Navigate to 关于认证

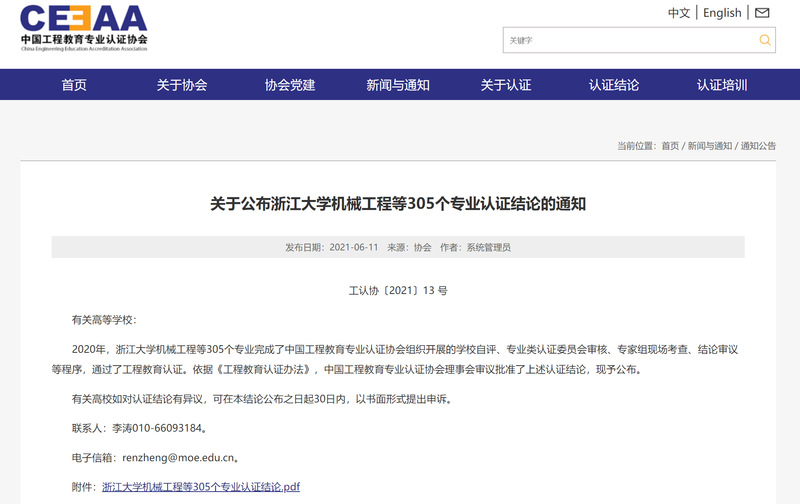(506, 85)
